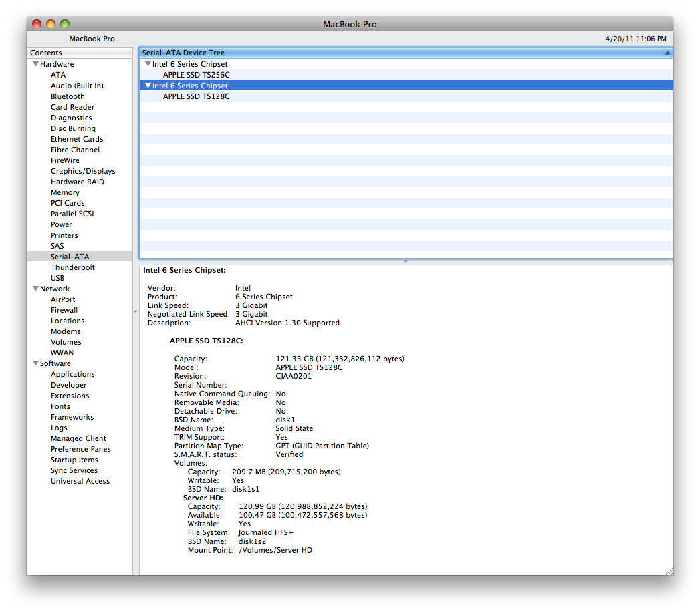
Task: Click the Contents column header
Action: pos(80,53)
